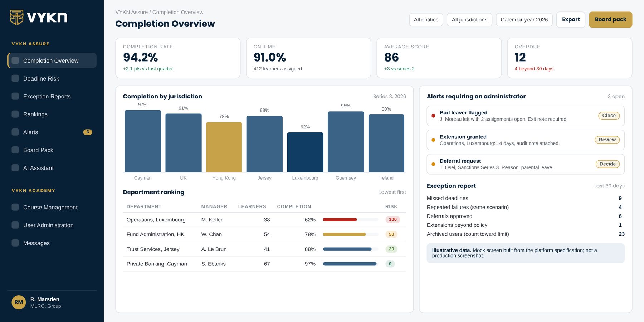Click VYKN Assure breadcrumb link
Screen dimensions: 644x322
131,12
